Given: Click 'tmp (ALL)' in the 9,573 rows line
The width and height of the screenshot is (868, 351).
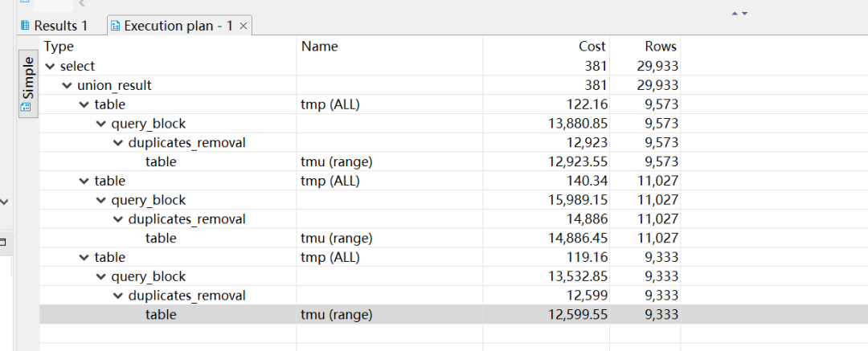Looking at the screenshot, I should 330,104.
